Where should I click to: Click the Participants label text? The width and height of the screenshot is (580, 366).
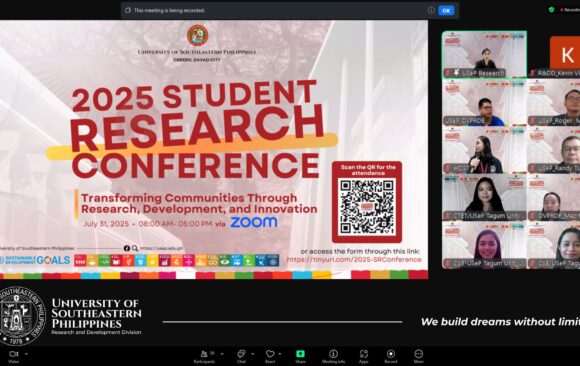coord(204,362)
